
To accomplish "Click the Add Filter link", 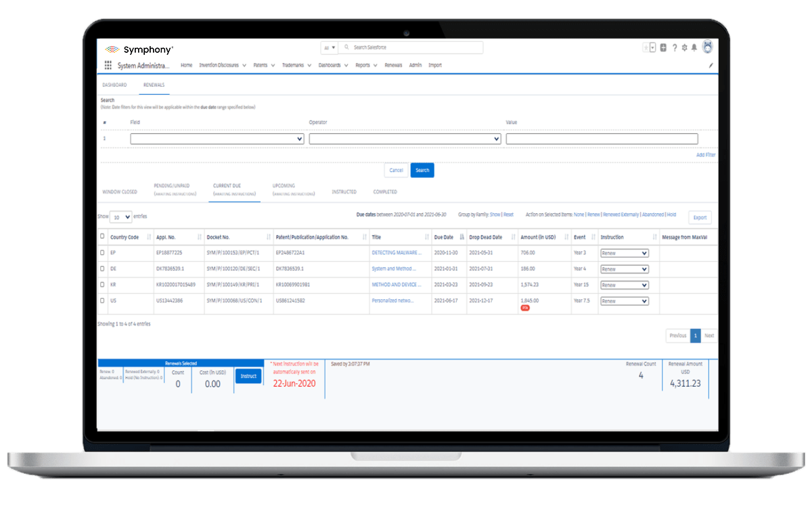I will 706,155.
